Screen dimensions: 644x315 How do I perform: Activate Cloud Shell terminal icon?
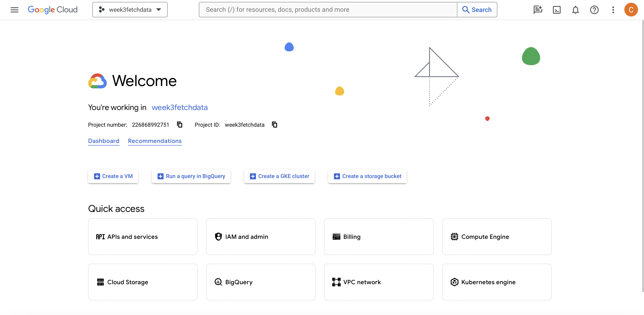(557, 10)
